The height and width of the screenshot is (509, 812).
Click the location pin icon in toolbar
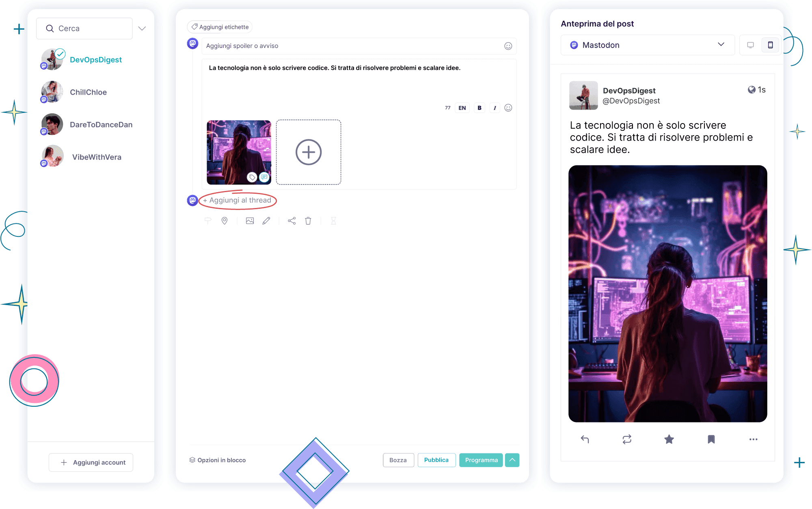[x=224, y=221]
